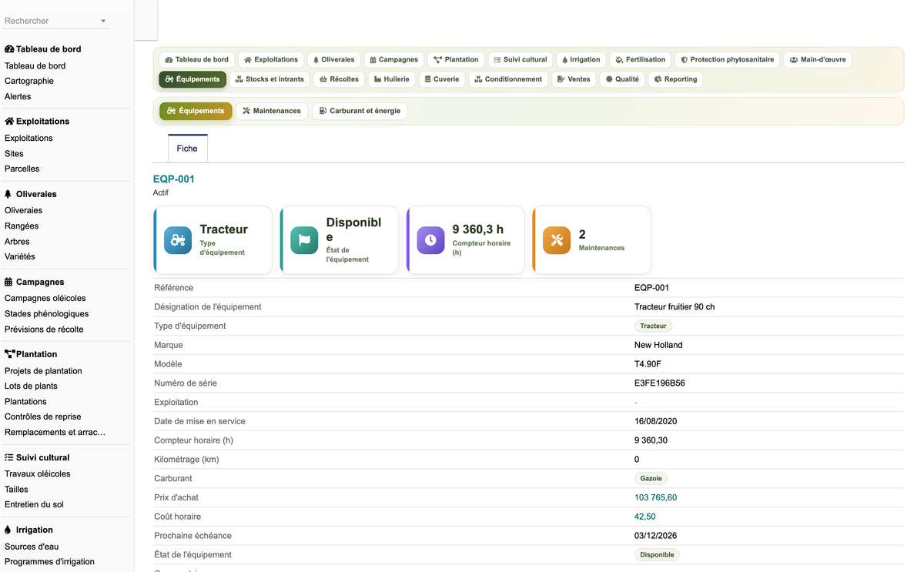Open the Coût horaire value 42,50
The width and height of the screenshot is (924, 572).
point(644,517)
